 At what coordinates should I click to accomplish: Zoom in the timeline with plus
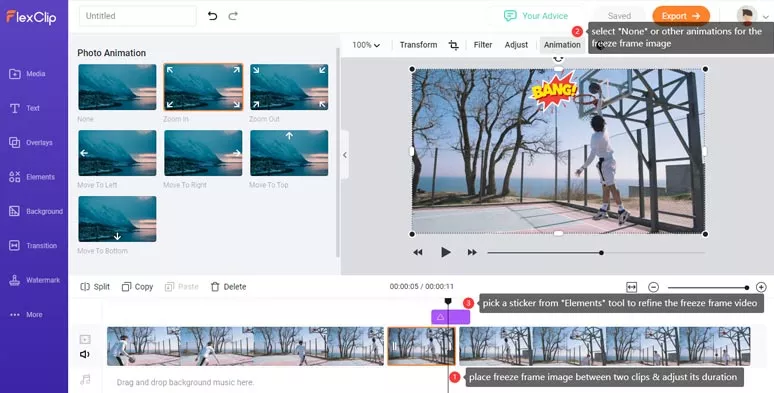(761, 287)
